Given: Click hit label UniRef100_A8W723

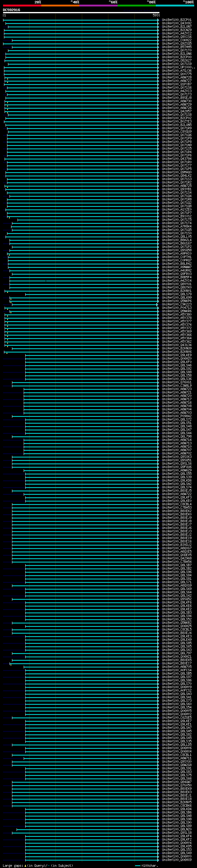Looking at the screenshot, I should [176, 389].
